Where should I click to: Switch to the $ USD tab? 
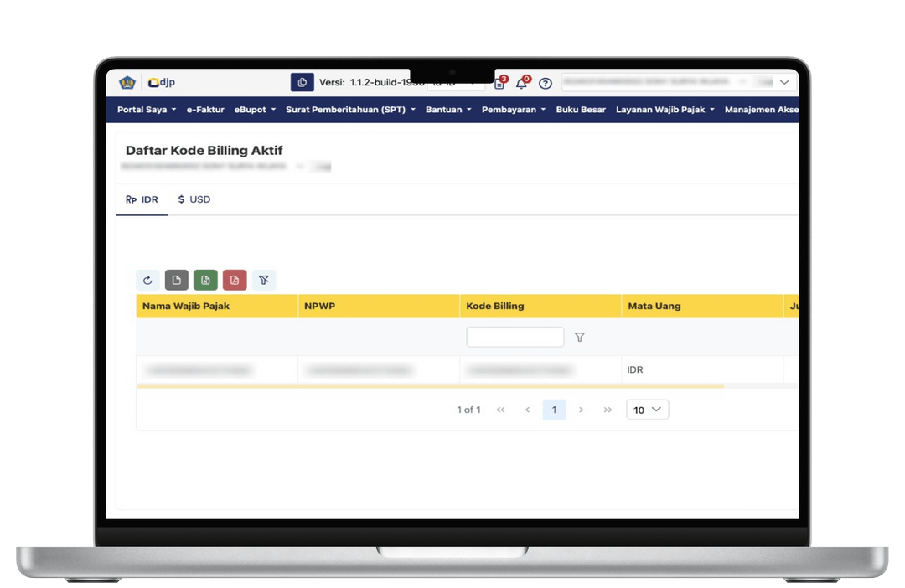[194, 199]
